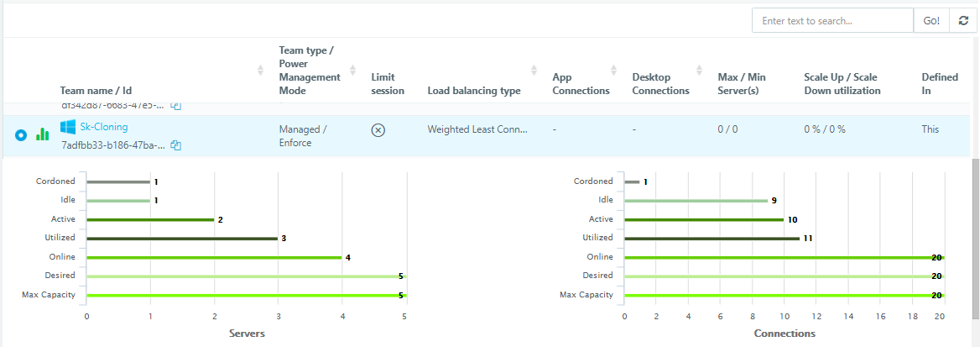
Task: Focus the 'Enter text to search' field
Action: [x=831, y=20]
